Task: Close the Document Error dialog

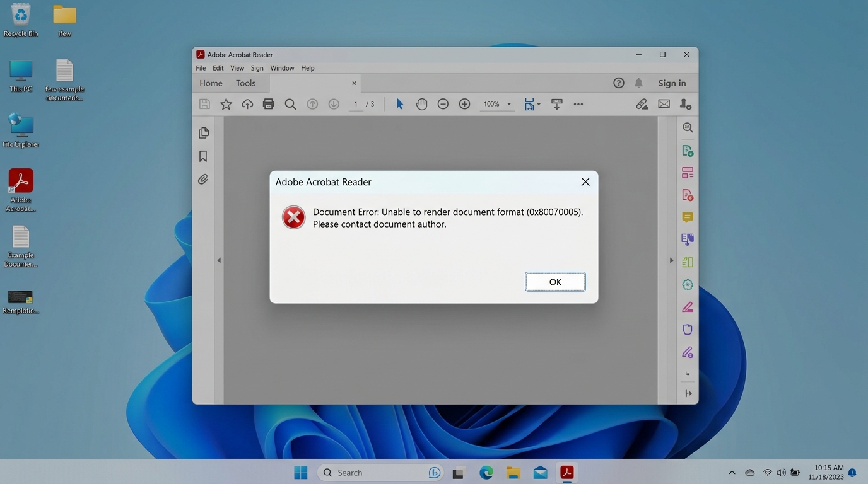Action: pyautogui.click(x=585, y=181)
